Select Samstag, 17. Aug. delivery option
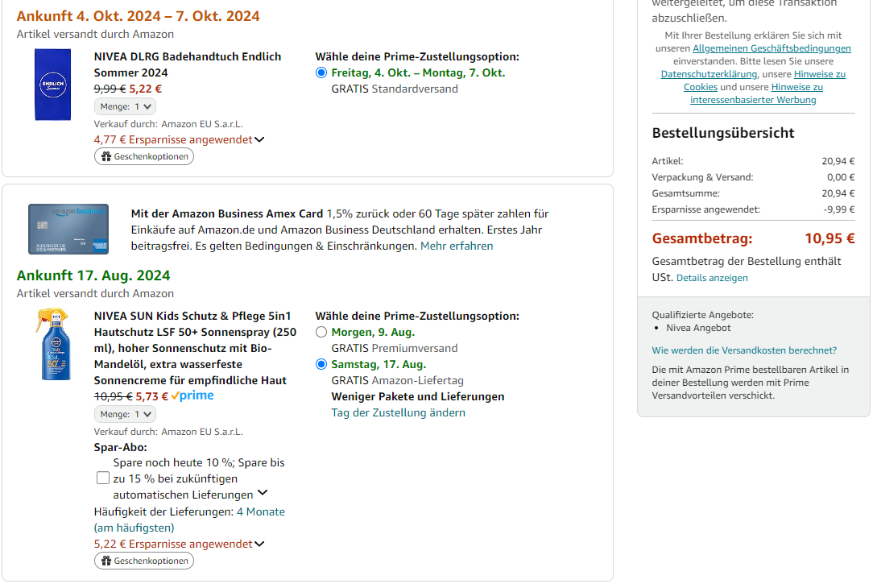The image size is (877, 588). point(321,365)
